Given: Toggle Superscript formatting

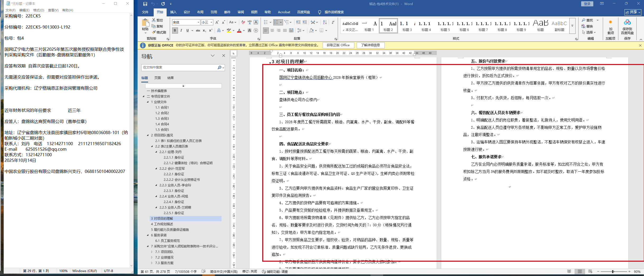Looking at the screenshot, I should (211, 31).
